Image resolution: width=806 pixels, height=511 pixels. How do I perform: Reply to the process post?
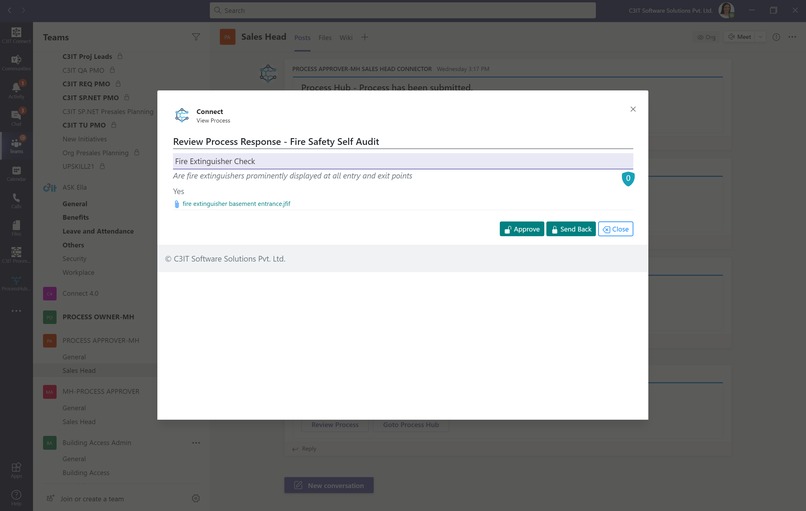[304, 449]
